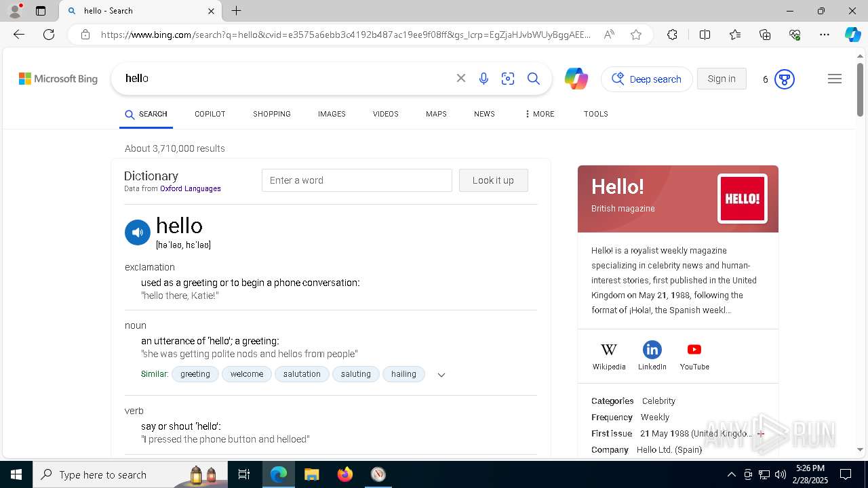Open Copilot colorful icon beside search
Screen dimensions: 868x488
click(576, 79)
